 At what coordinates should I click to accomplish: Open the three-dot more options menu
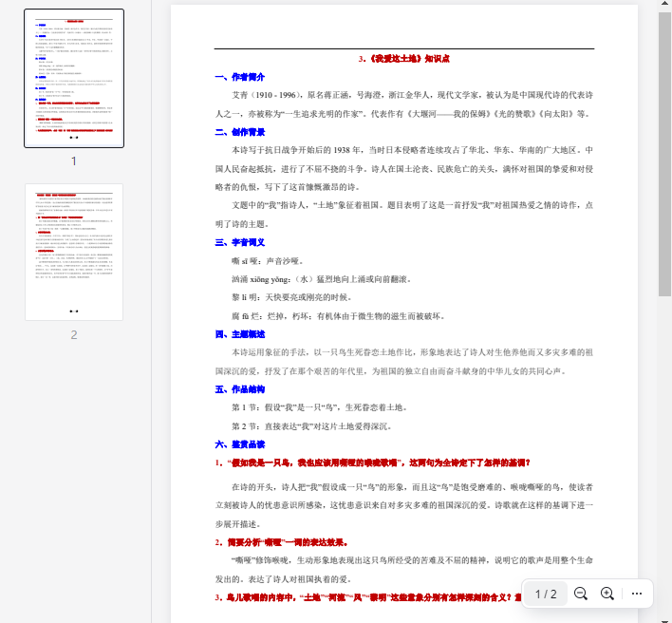click(x=637, y=594)
